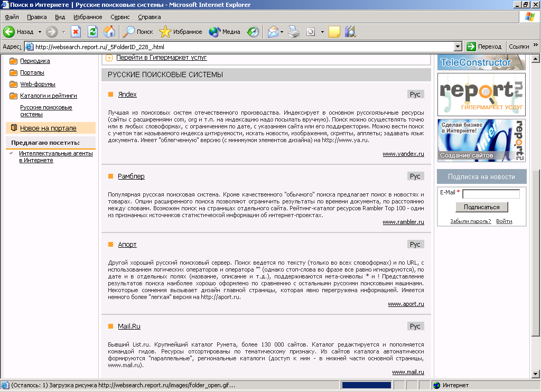Open the Back button history dropdown arrow

tap(40, 32)
